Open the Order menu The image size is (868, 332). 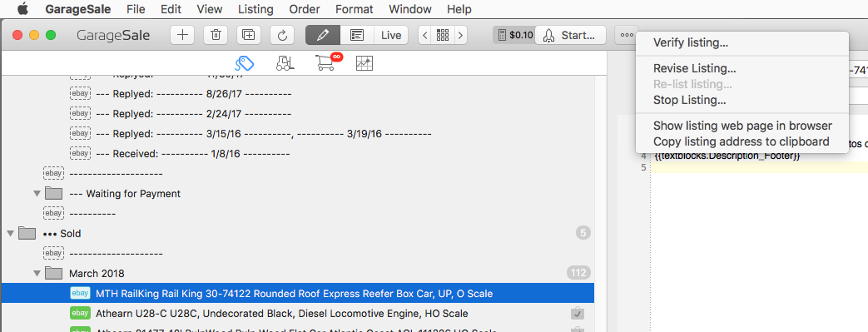[305, 9]
